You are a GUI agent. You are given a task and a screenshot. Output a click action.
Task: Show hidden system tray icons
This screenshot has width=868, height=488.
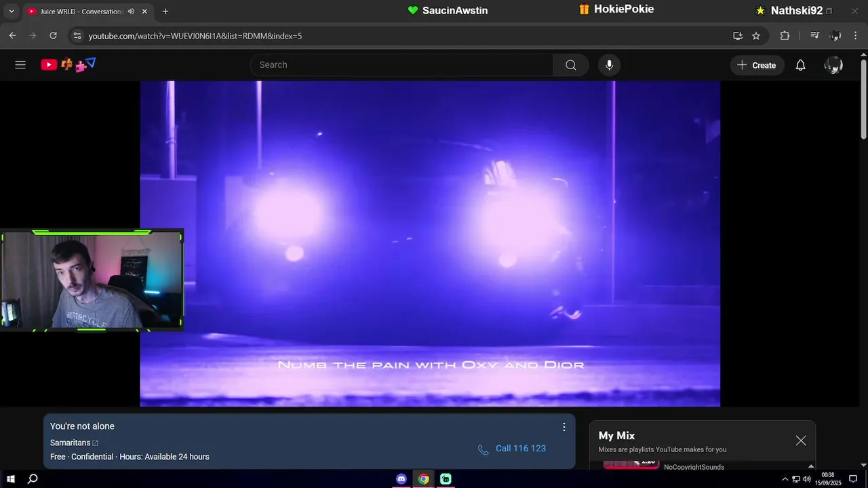(785, 479)
